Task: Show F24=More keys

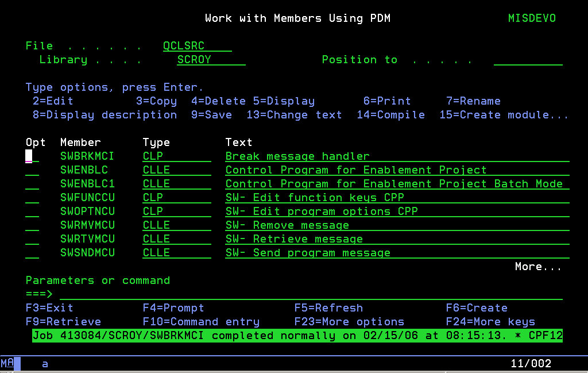Action: pos(490,322)
